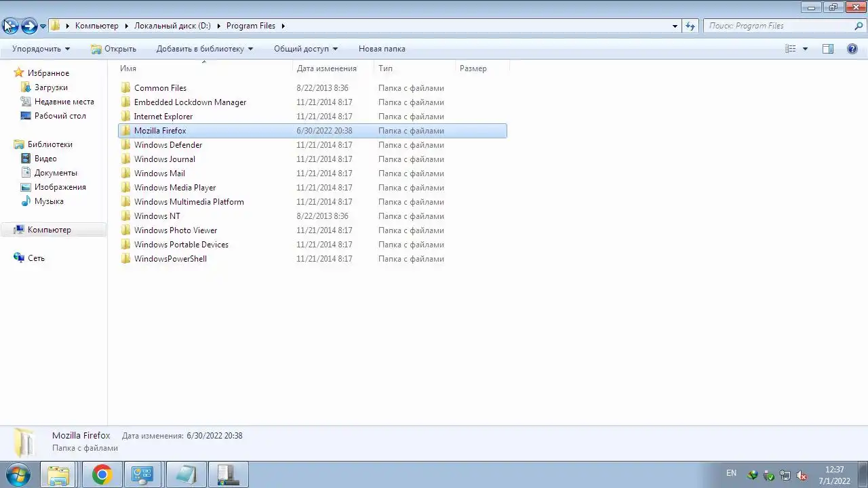Expand the arrow after Program Files breadcrumb

pyautogui.click(x=283, y=26)
